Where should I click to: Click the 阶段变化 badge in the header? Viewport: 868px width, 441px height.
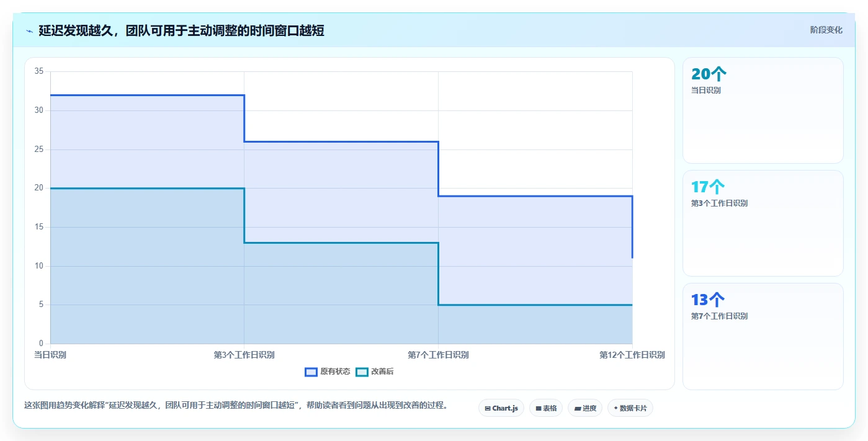(x=826, y=30)
